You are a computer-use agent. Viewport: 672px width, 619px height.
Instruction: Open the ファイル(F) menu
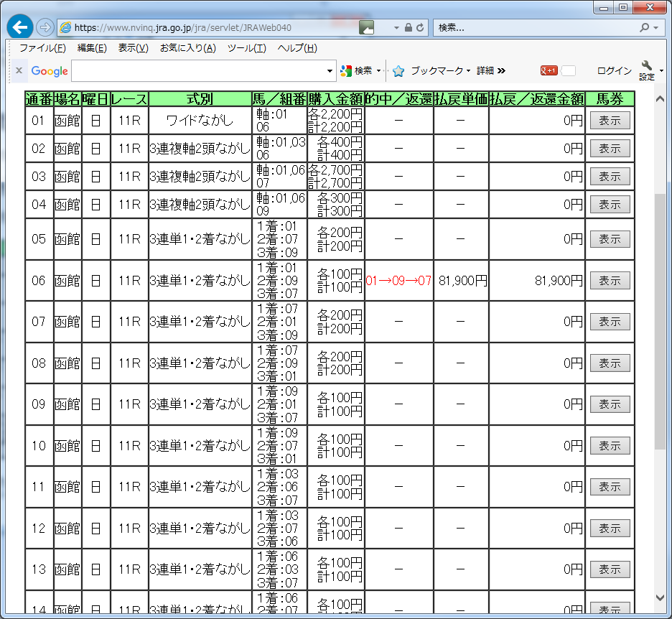point(42,48)
